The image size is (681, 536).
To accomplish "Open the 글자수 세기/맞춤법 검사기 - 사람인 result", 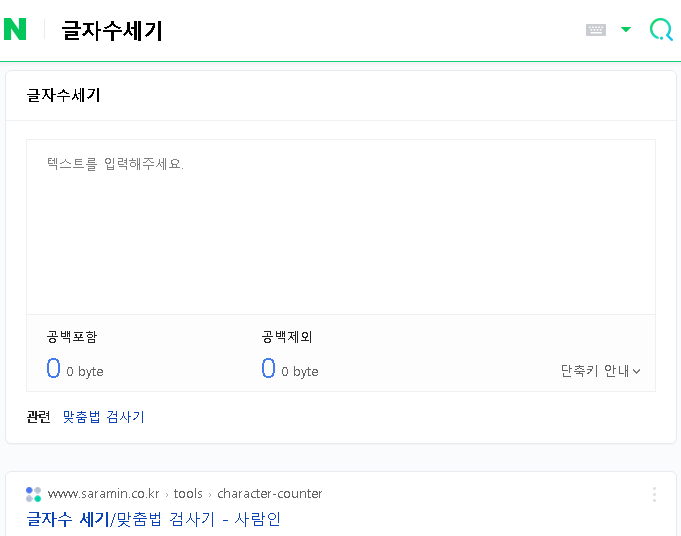I will (x=153, y=519).
